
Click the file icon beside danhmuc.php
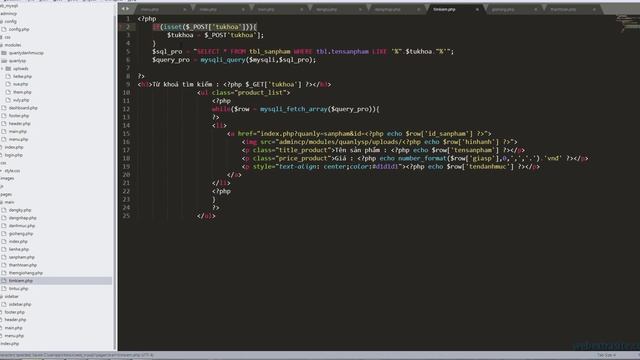tap(4, 226)
